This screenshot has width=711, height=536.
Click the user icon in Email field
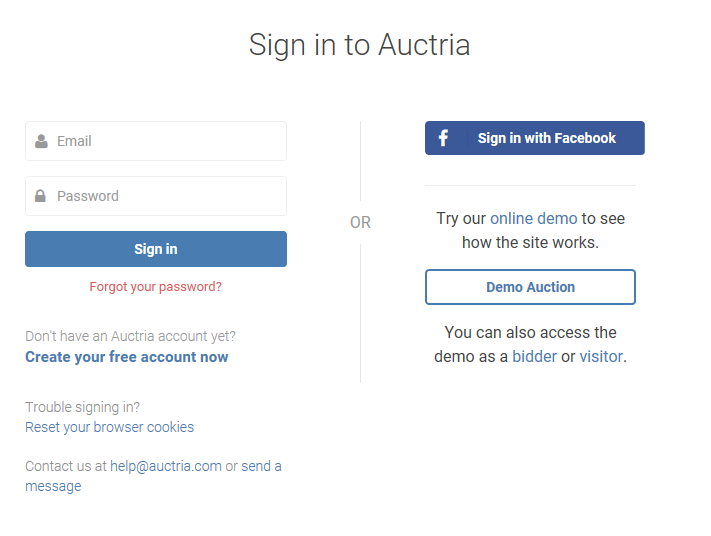[41, 141]
